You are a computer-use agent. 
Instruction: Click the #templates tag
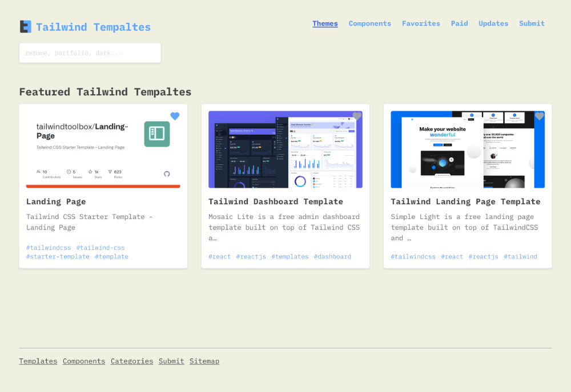pyautogui.click(x=290, y=257)
